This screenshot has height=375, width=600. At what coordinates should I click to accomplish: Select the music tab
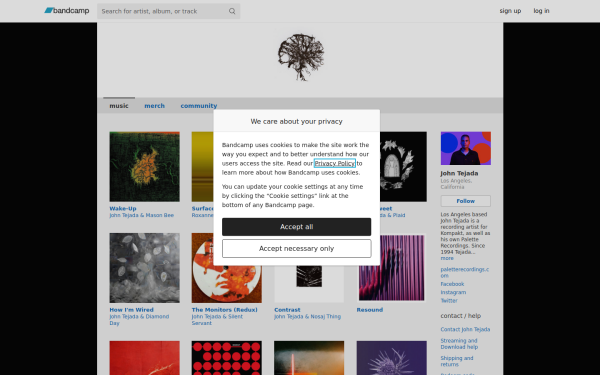[x=119, y=106]
